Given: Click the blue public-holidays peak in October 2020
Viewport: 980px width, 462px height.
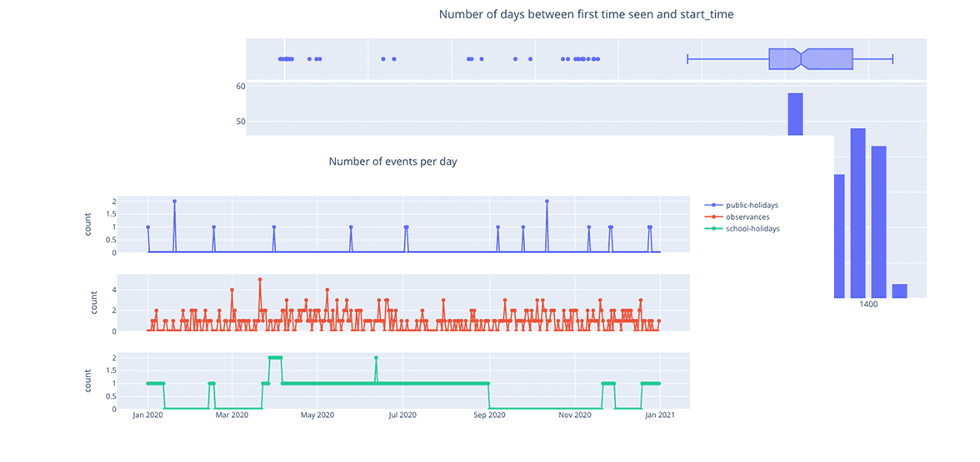Looking at the screenshot, I should [x=547, y=201].
